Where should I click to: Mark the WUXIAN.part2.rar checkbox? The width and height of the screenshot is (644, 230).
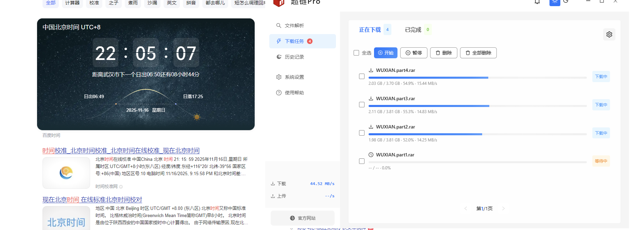pyautogui.click(x=362, y=133)
